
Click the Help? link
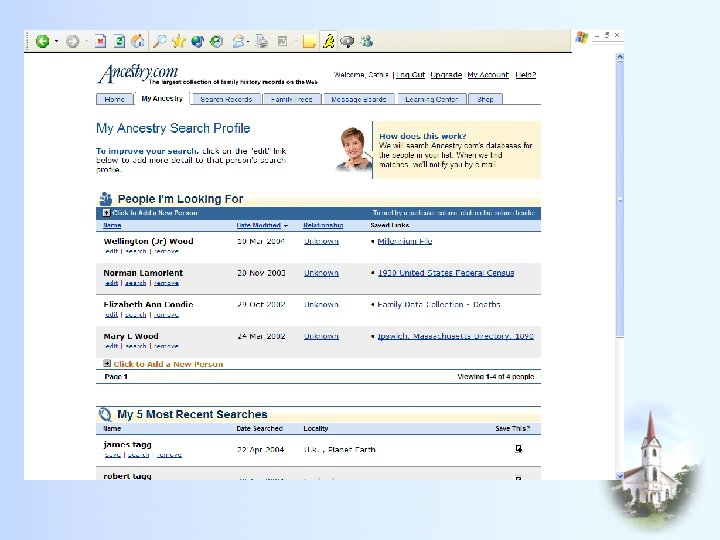tap(525, 74)
